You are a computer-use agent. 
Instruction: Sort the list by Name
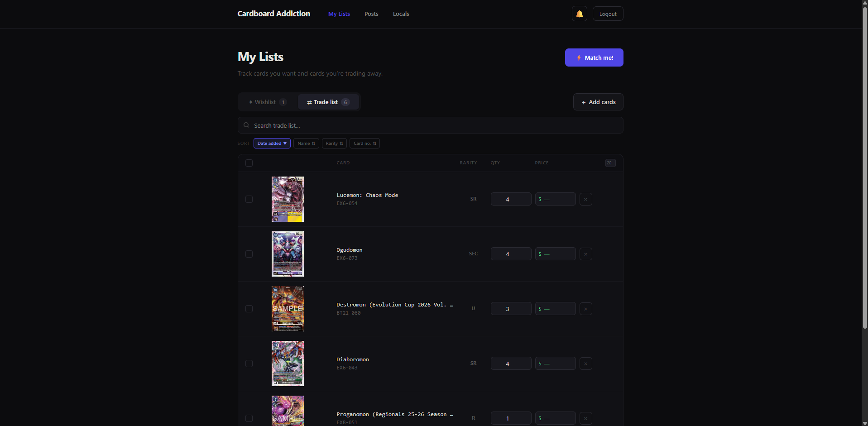pos(306,144)
